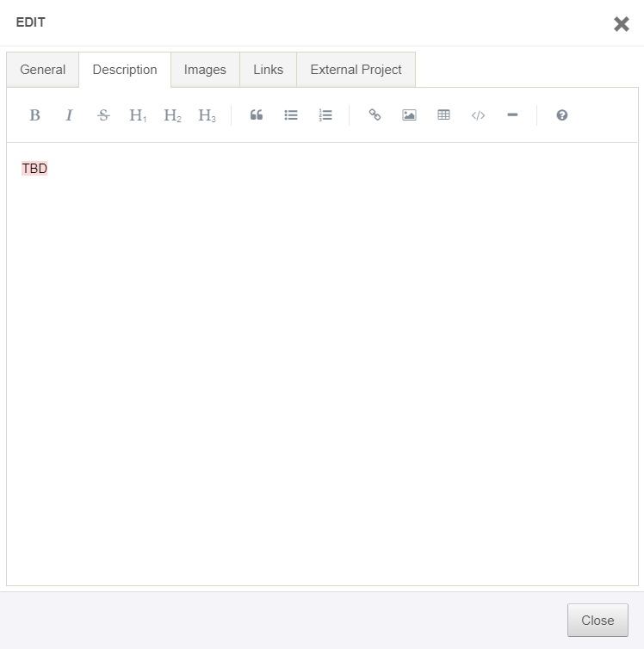Insert a hyperlink using link icon
The height and width of the screenshot is (649, 644).
point(375,115)
